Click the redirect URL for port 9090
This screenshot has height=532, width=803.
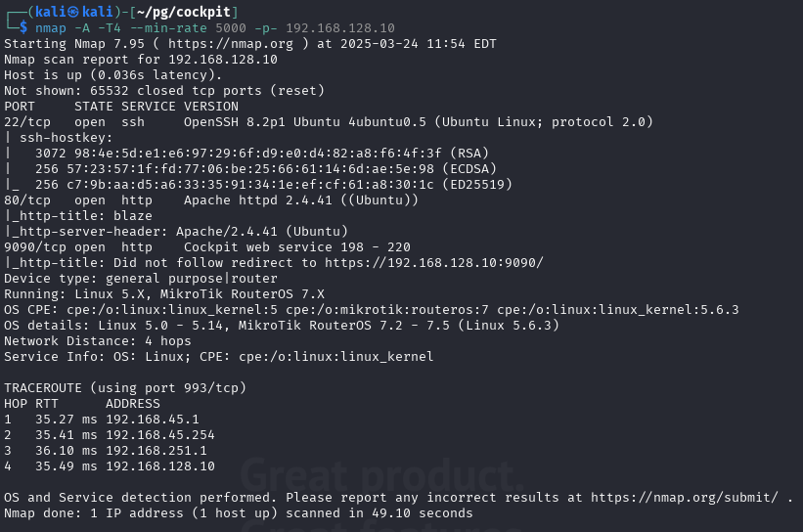(433, 263)
